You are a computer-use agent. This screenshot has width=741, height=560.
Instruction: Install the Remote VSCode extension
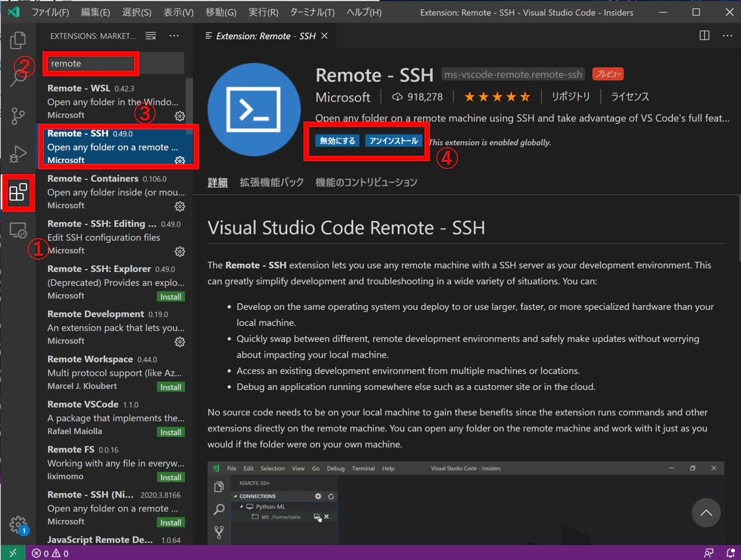point(171,433)
